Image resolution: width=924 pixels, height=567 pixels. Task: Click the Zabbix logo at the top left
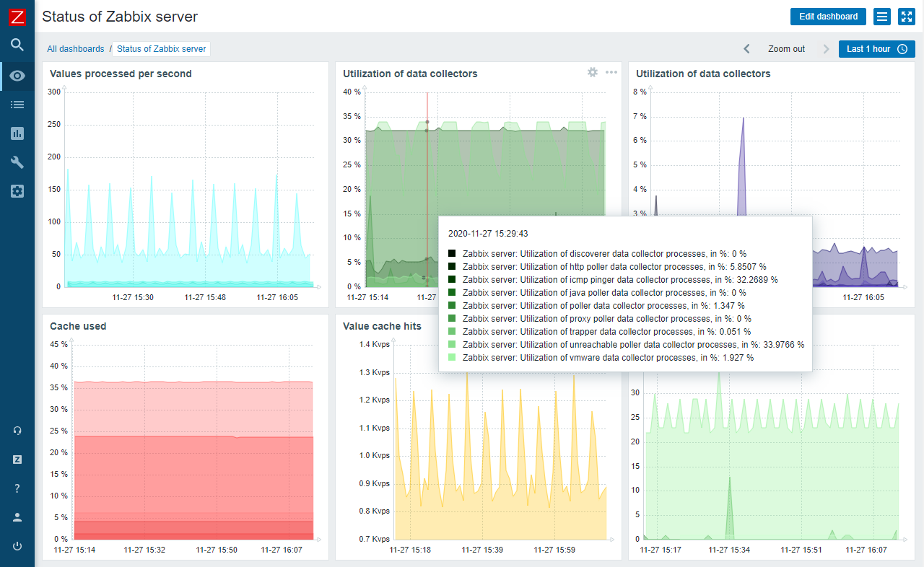point(17,16)
